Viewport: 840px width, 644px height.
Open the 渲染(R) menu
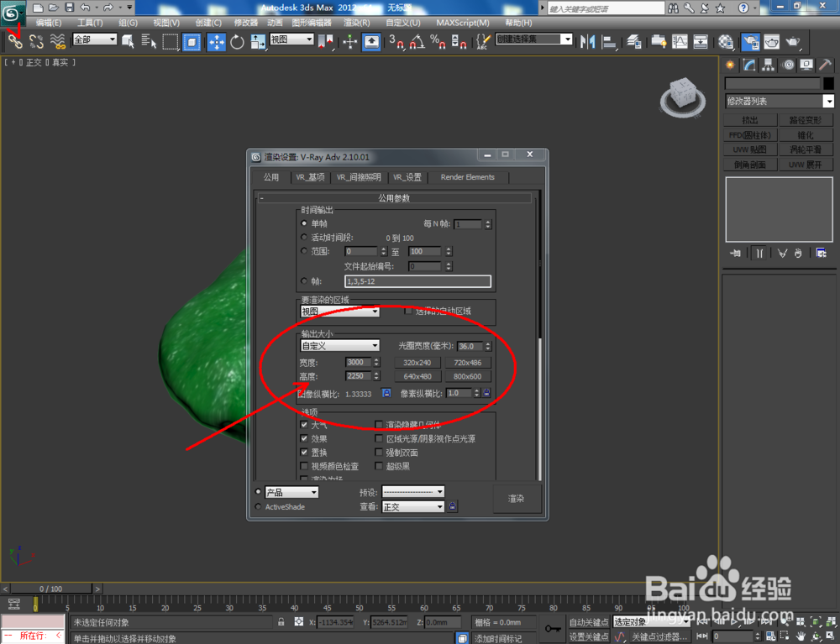pyautogui.click(x=356, y=23)
